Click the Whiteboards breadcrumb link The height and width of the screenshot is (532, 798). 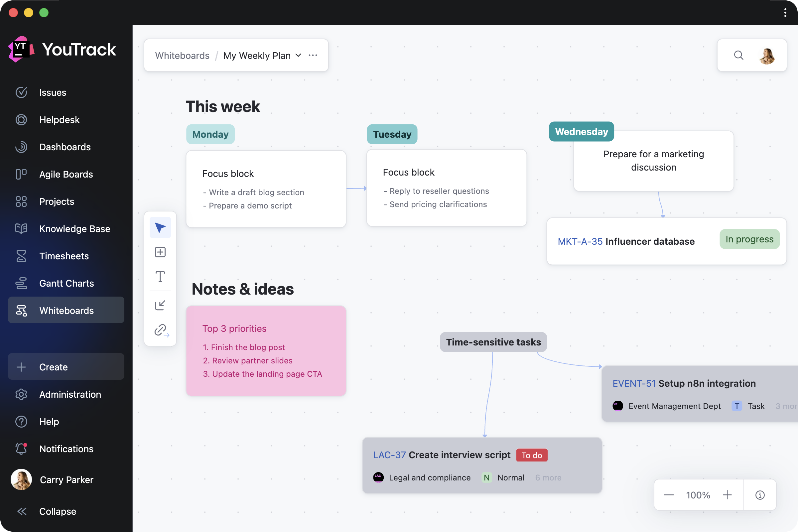pyautogui.click(x=182, y=55)
